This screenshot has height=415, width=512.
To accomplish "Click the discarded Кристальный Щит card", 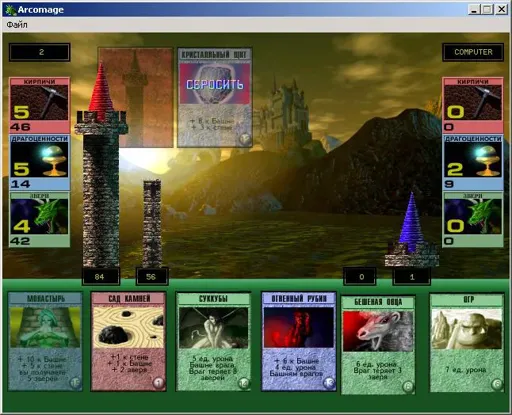I will click(215, 97).
